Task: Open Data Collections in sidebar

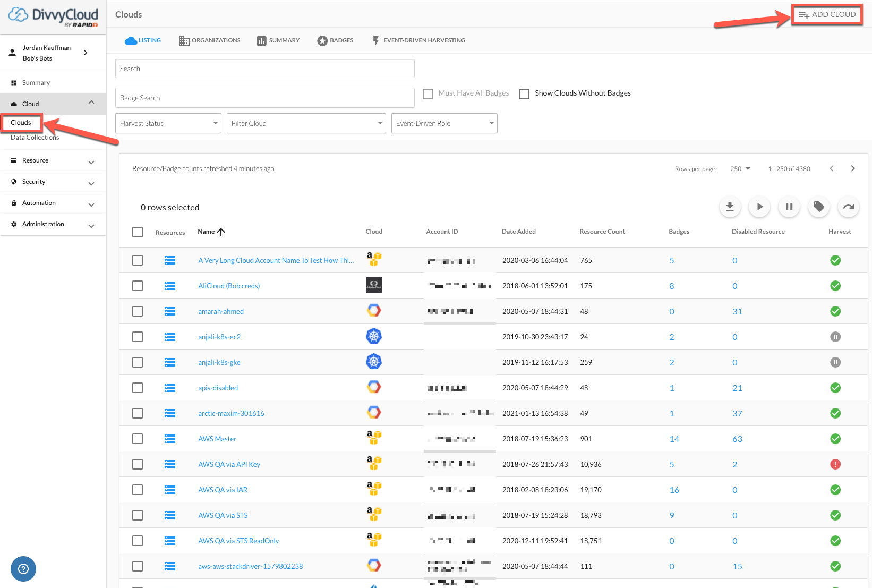Action: (35, 138)
